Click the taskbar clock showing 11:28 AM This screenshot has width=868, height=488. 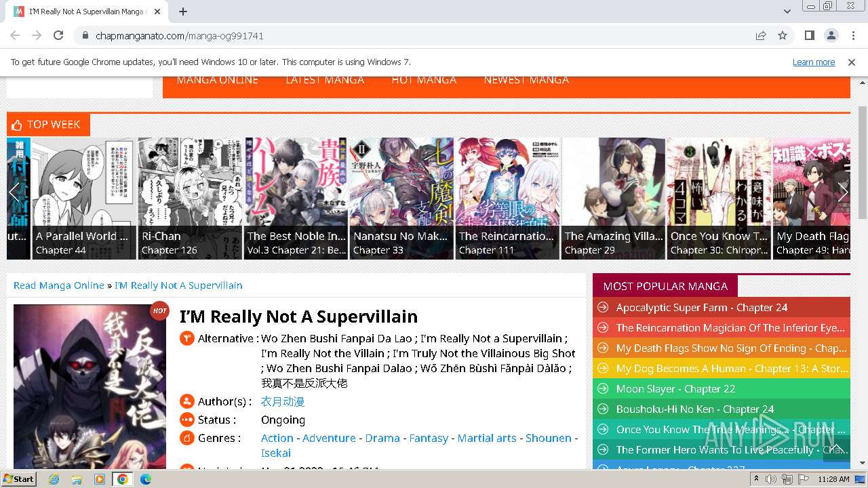833,479
